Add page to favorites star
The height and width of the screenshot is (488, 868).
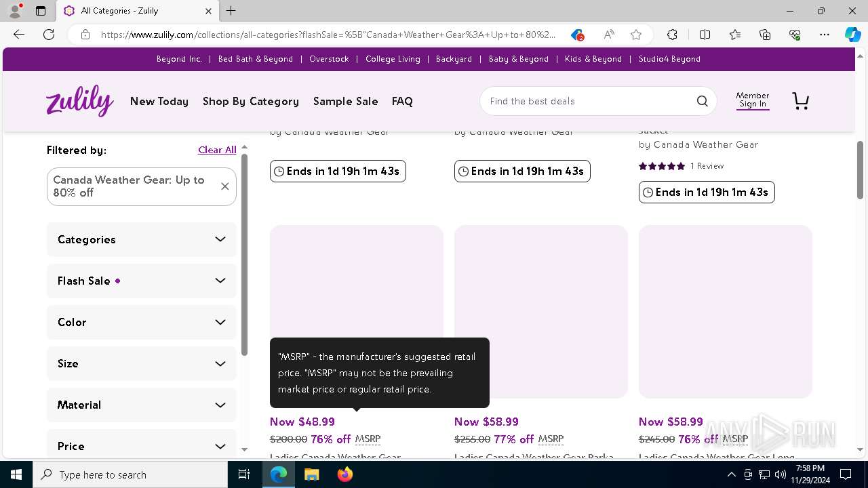coord(636,35)
